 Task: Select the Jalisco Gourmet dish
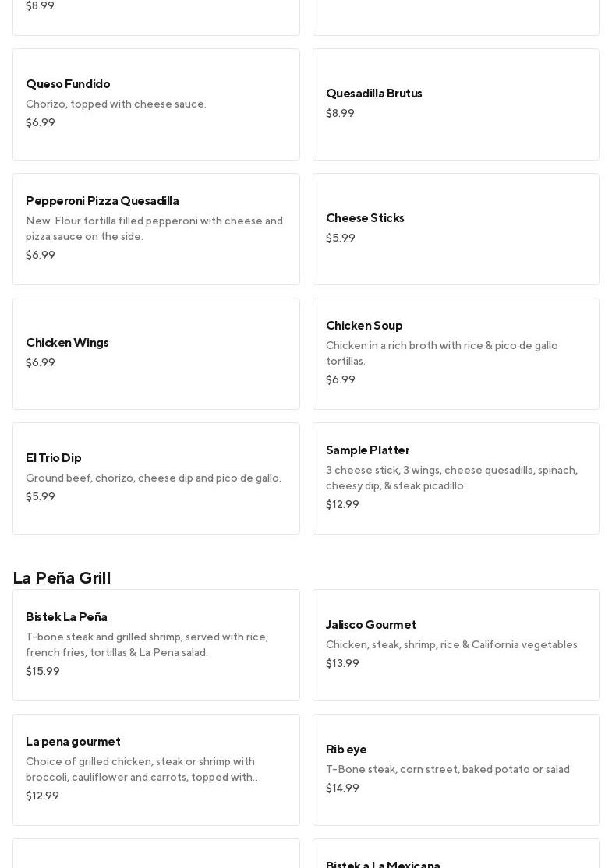click(x=455, y=645)
